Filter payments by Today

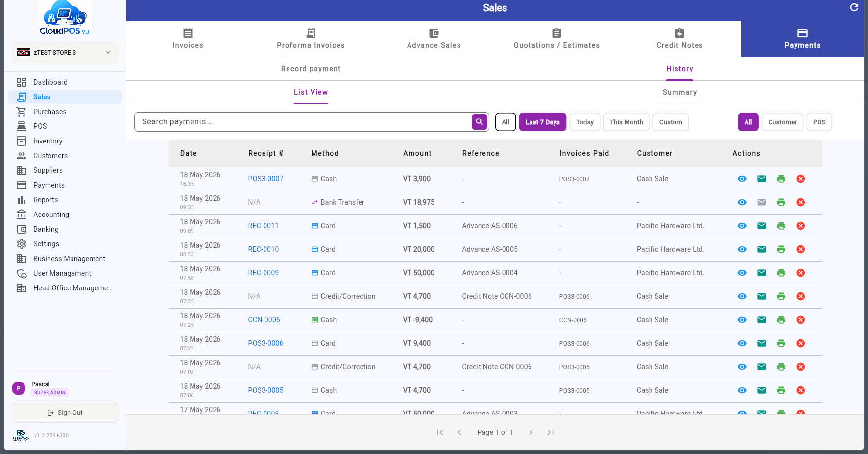pyautogui.click(x=584, y=122)
